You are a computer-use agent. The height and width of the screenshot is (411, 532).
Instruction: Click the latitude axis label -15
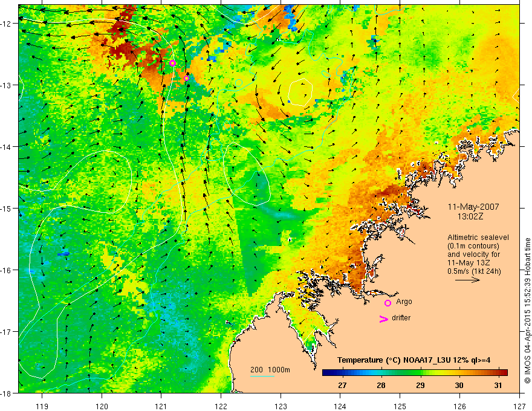[x=7, y=208]
